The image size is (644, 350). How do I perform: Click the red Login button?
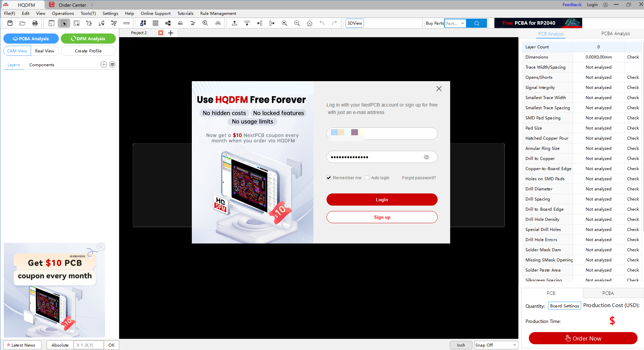click(382, 200)
